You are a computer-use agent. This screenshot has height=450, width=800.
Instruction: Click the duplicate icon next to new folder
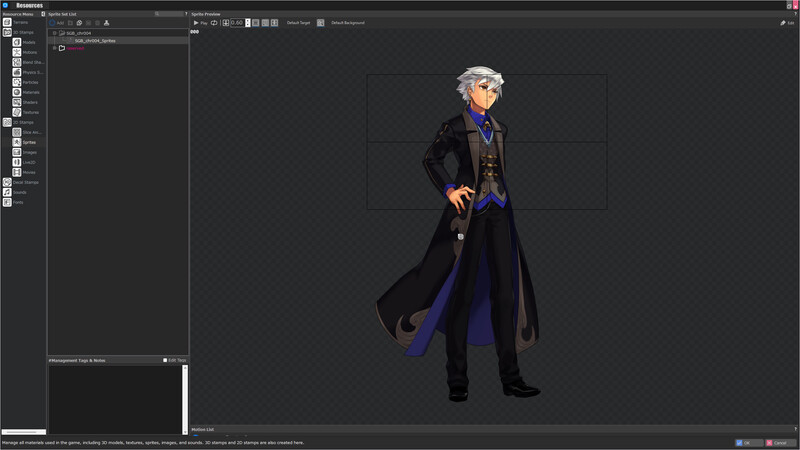pos(79,23)
